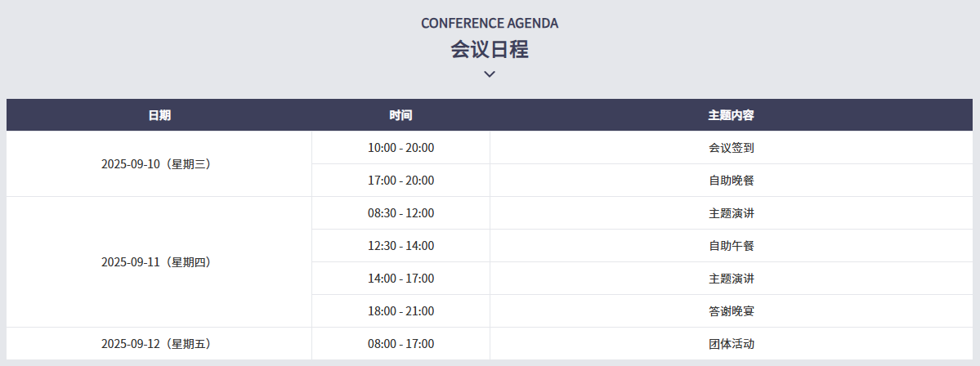The image size is (980, 366).
Task: Click the 会议日程 heading
Action: point(490,50)
